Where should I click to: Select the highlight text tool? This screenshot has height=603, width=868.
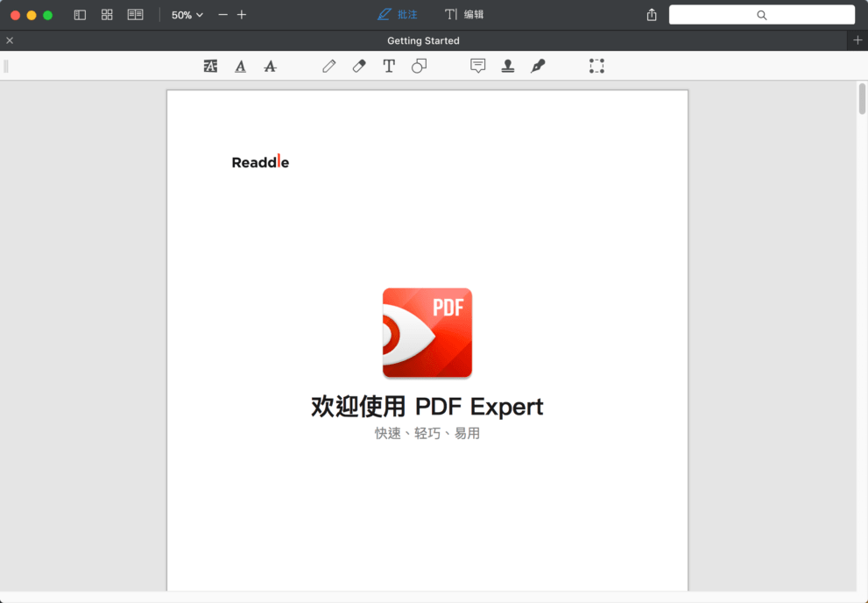coord(210,66)
